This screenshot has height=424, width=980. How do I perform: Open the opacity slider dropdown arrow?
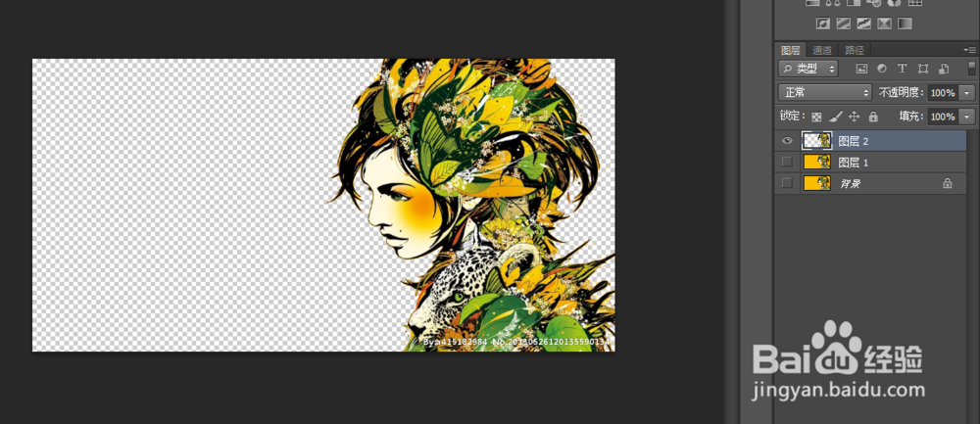click(x=967, y=92)
